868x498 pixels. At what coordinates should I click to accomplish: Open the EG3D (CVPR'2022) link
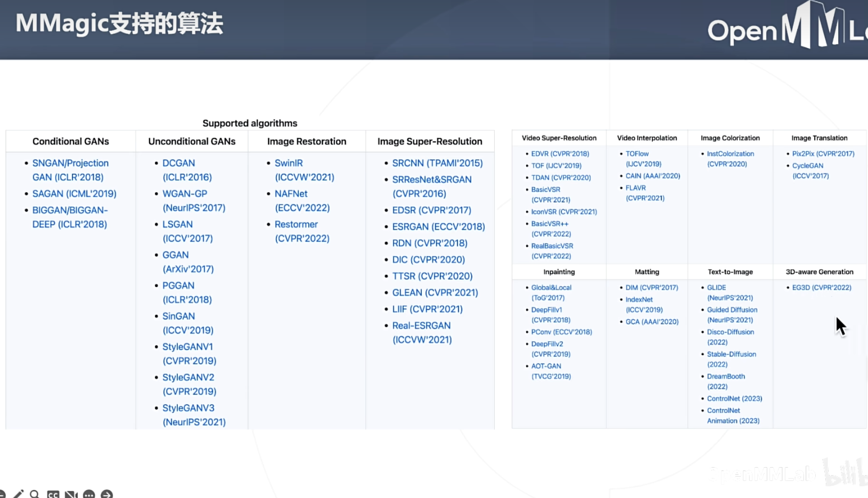(x=822, y=288)
